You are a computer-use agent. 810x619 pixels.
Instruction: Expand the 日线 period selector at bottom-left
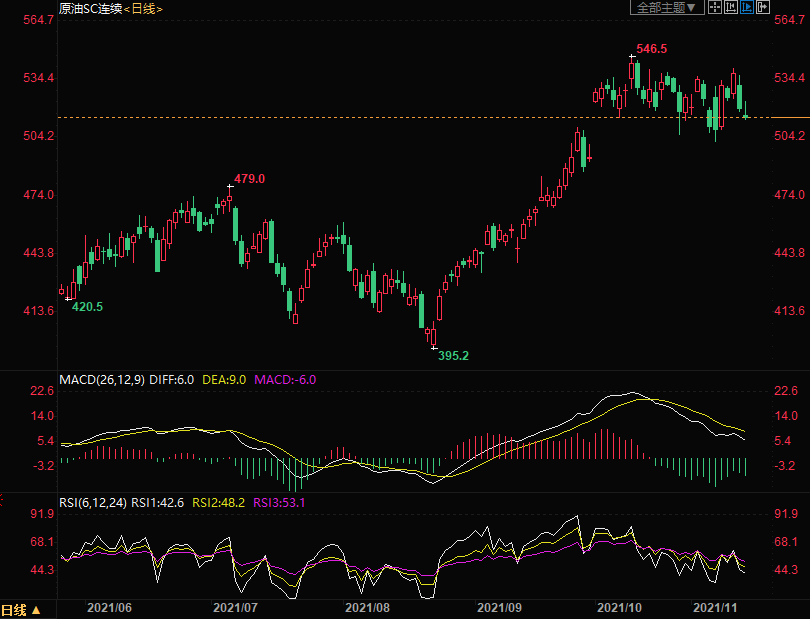[21, 609]
